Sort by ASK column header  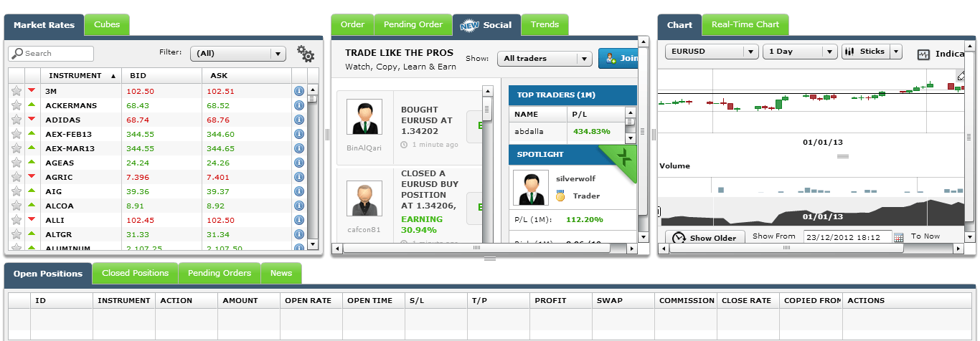tap(247, 75)
